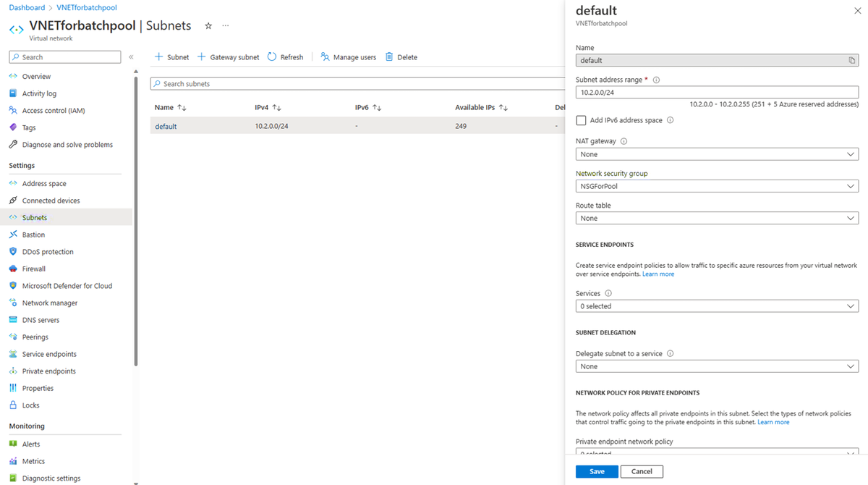
Task: Close the default subnet panel
Action: (x=858, y=12)
